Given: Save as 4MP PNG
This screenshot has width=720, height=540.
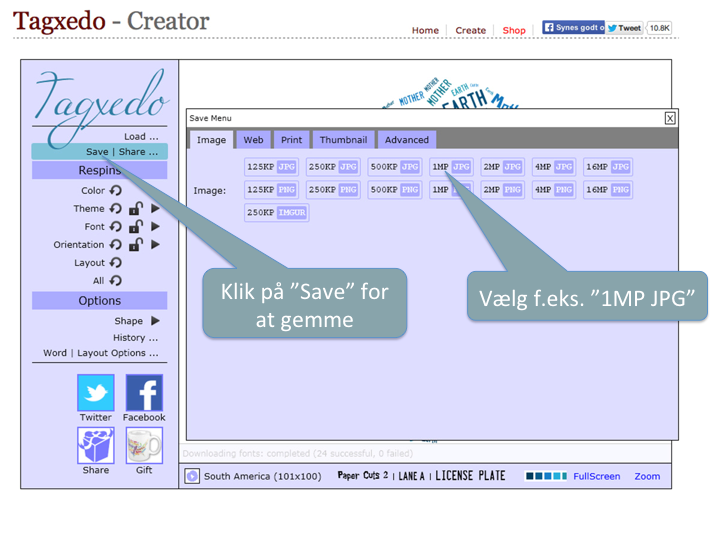Looking at the screenshot, I should [x=554, y=190].
